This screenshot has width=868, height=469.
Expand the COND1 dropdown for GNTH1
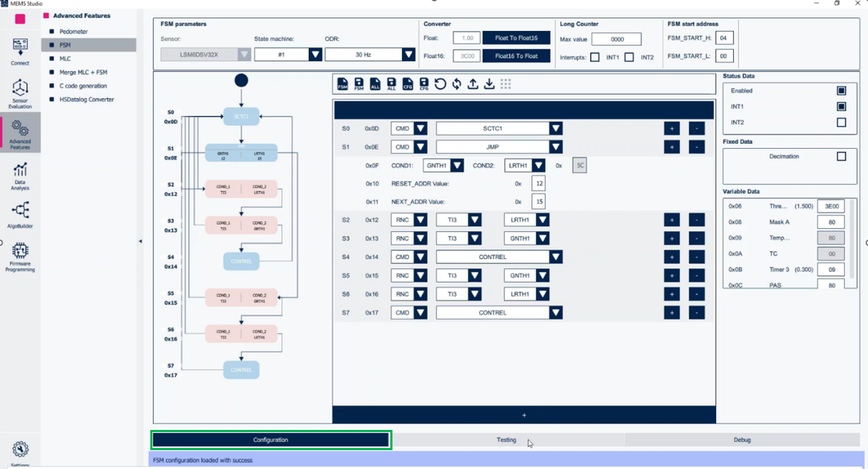[457, 165]
